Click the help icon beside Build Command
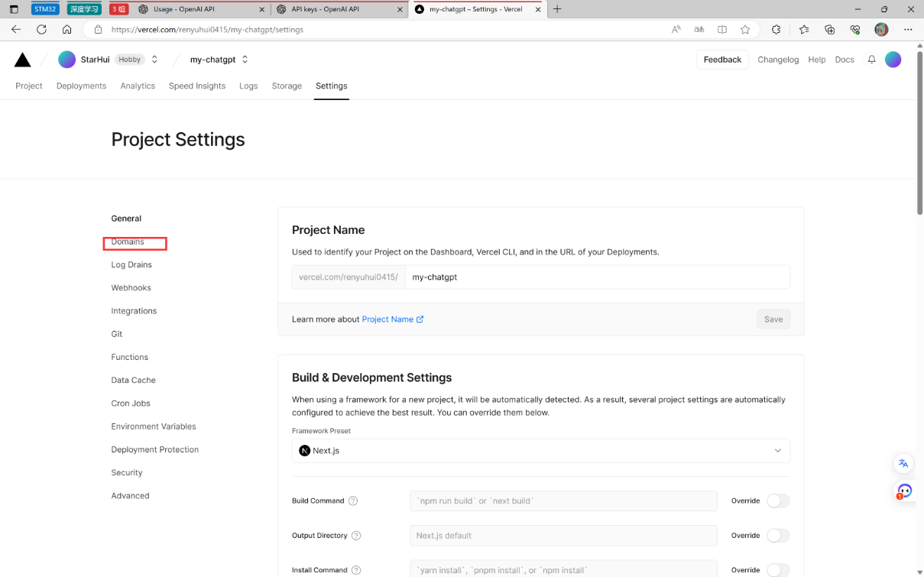The image size is (924, 577). coord(353,501)
